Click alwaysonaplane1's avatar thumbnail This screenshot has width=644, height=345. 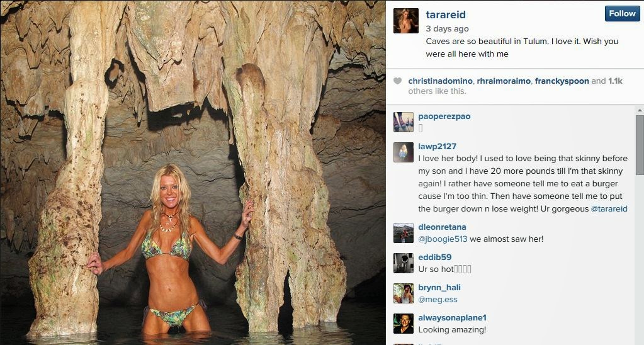(404, 324)
